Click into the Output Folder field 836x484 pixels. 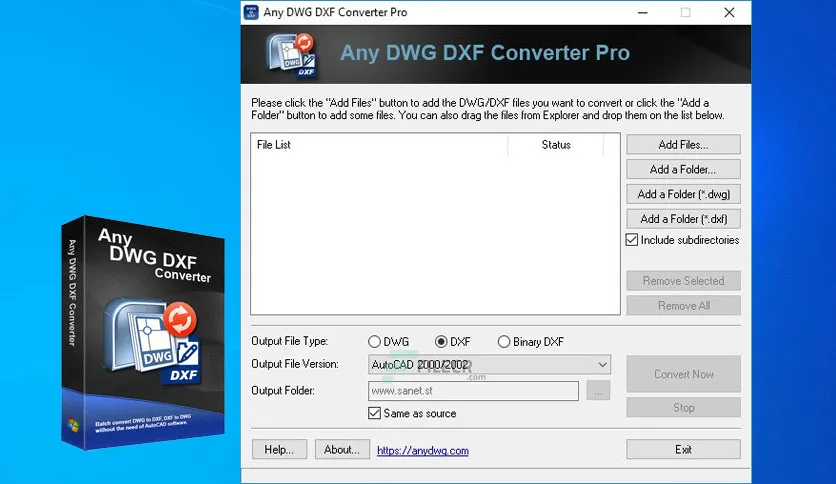[473, 391]
